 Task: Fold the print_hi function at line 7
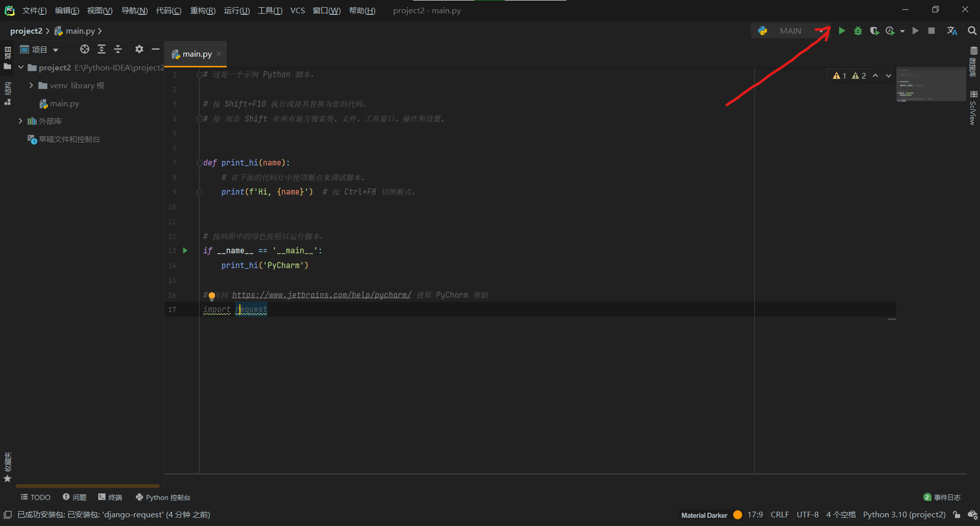[199, 163]
